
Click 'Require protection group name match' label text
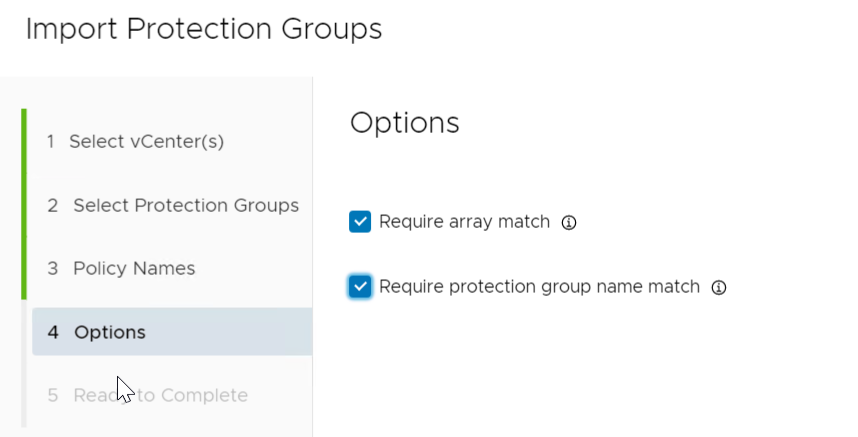(539, 287)
